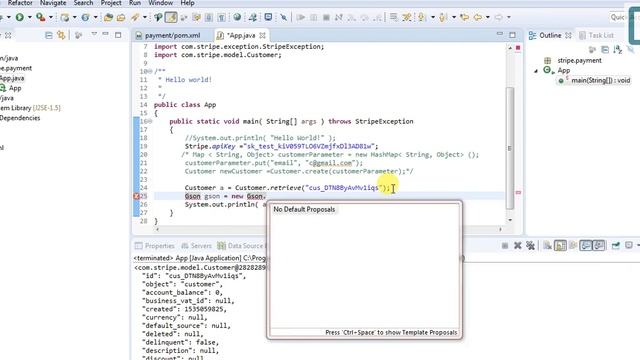Switch to the Task List tab
Image resolution: width=640 pixels, height=360 pixels.
click(x=596, y=36)
